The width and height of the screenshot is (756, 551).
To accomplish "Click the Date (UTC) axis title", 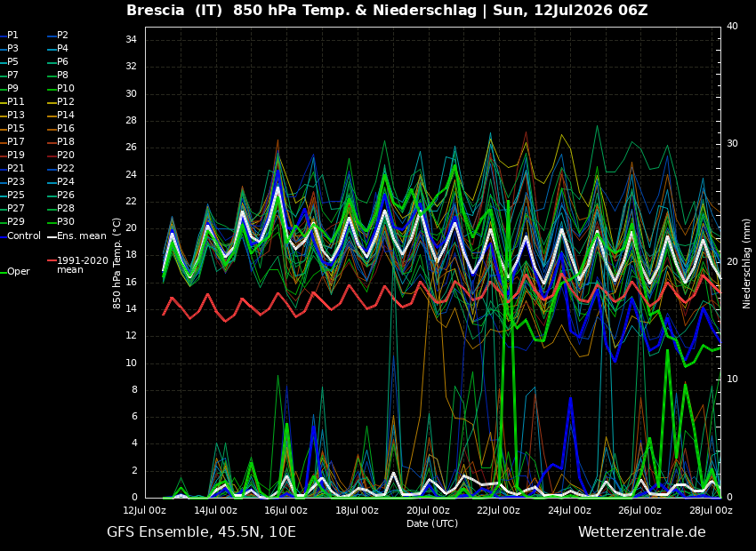I will pos(432,523).
